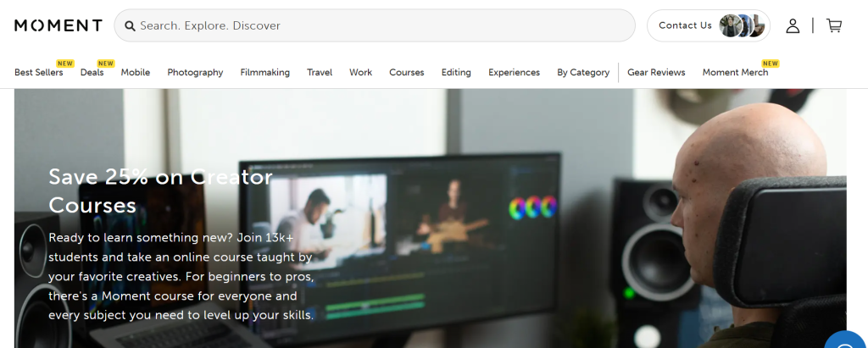This screenshot has height=348, width=868.
Task: Open the shopping cart icon
Action: coord(834,25)
